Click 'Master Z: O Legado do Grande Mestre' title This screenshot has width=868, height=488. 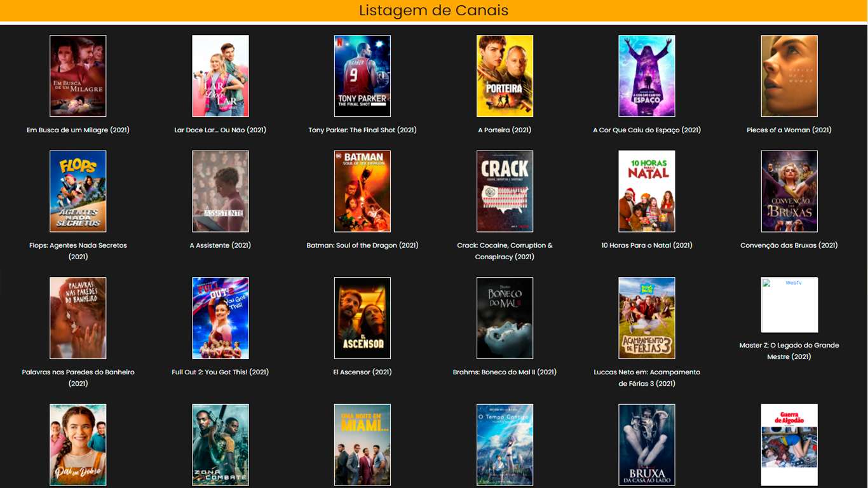pyautogui.click(x=789, y=346)
